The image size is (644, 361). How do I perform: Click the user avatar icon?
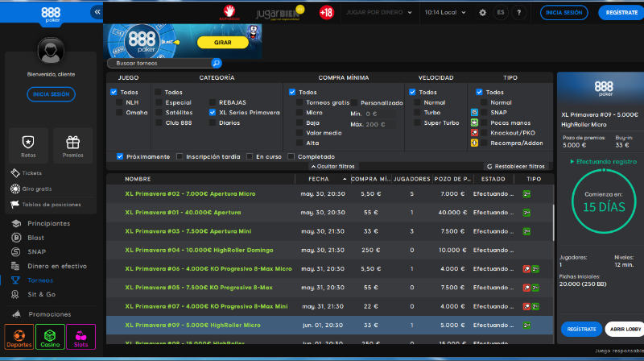coord(51,50)
